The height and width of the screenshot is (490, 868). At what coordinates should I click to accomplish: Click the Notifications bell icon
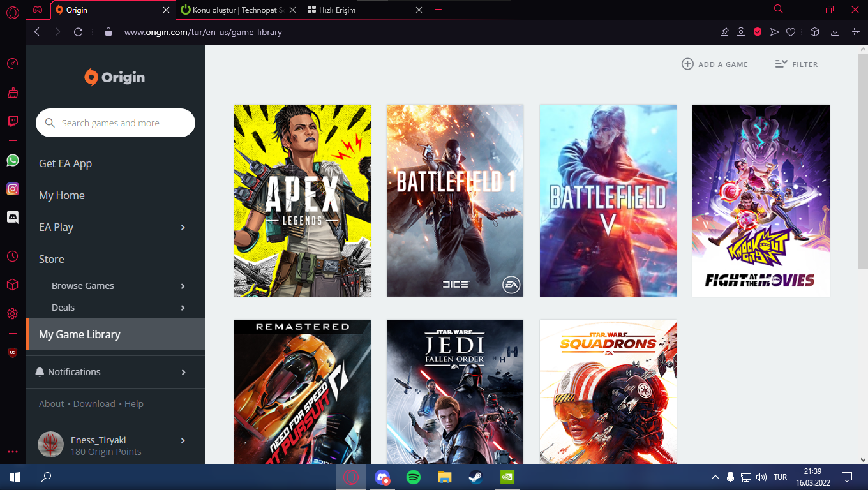[x=40, y=372]
